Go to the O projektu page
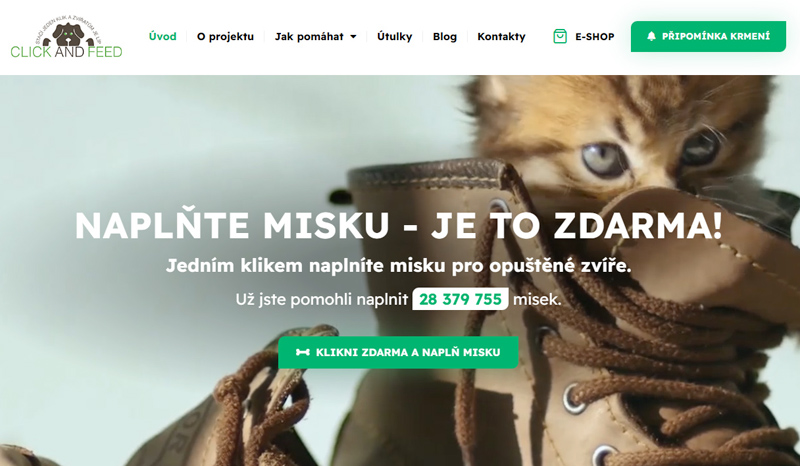This screenshot has height=466, width=800. click(225, 37)
